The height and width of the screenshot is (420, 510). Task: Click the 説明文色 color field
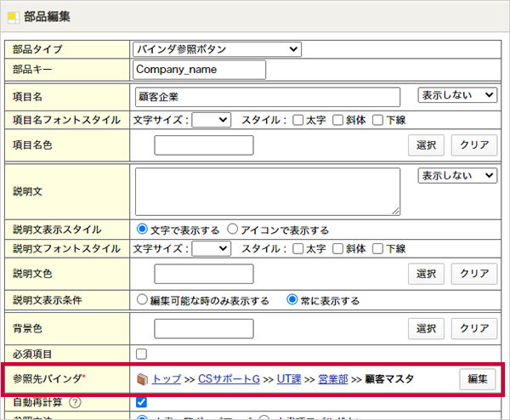point(204,274)
